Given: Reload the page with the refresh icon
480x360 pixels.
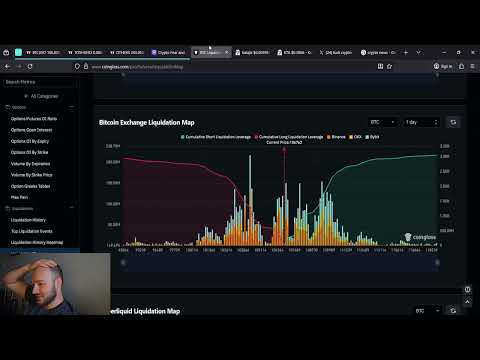Looking at the screenshot, I should (30, 66).
